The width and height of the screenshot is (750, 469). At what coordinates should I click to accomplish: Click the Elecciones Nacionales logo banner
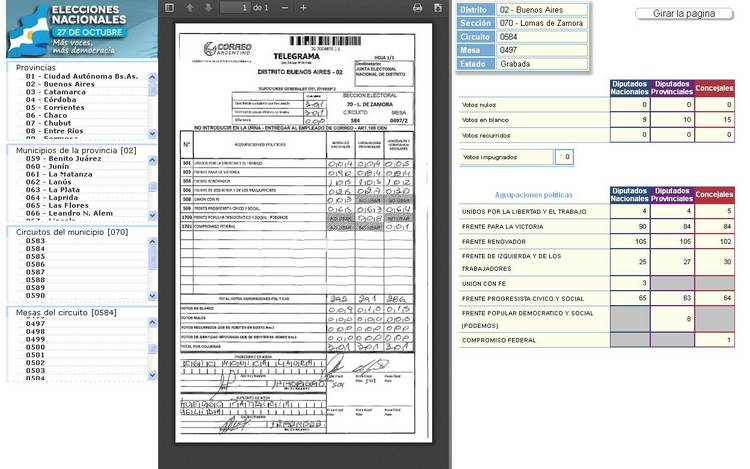click(x=80, y=28)
